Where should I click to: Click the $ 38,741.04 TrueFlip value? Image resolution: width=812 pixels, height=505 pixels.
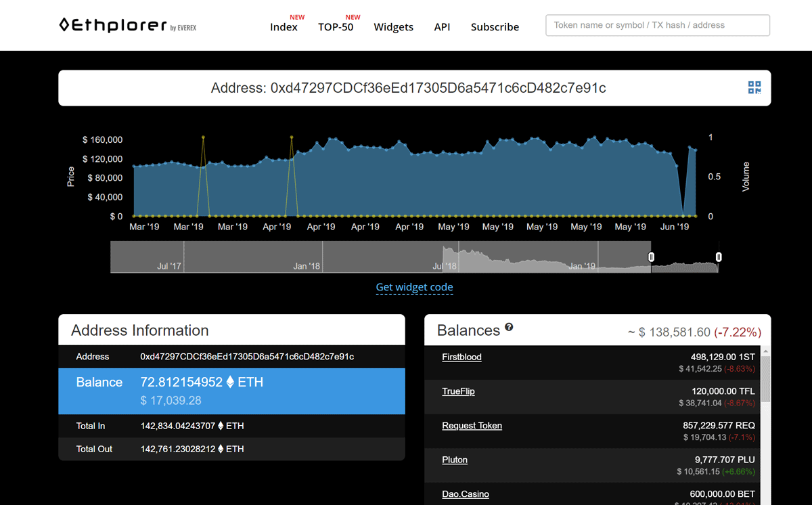point(700,403)
